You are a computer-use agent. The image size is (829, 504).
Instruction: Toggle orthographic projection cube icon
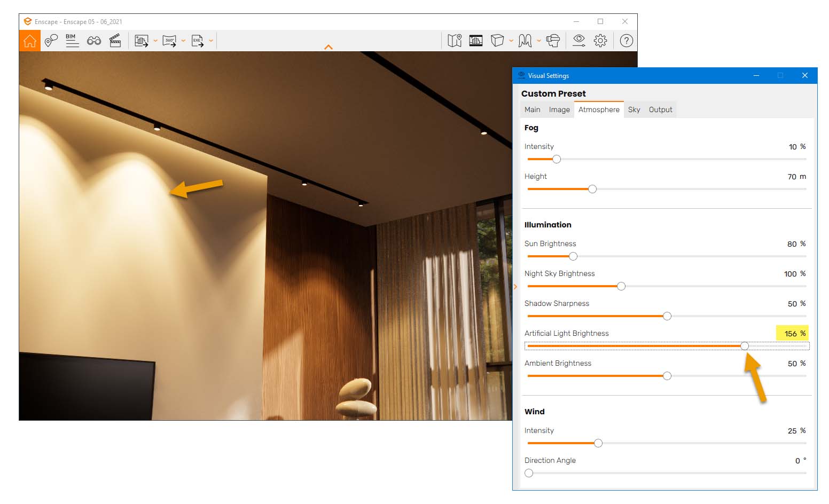pos(497,41)
